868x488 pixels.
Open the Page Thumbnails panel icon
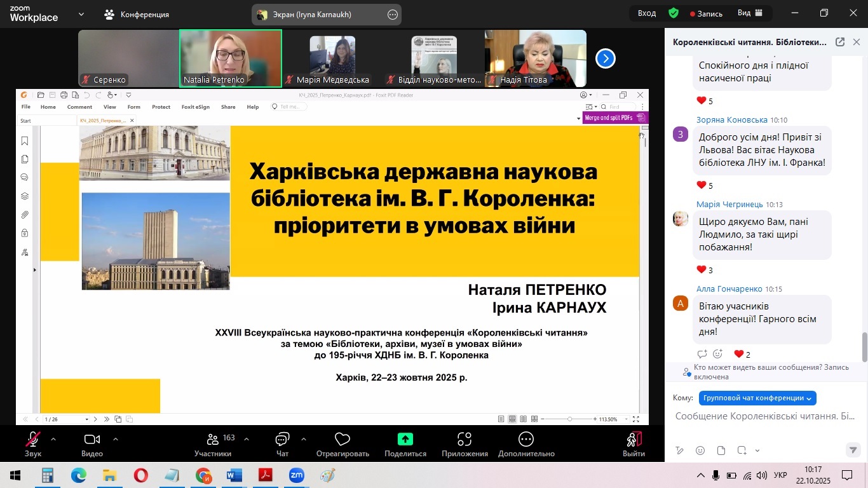(24, 158)
